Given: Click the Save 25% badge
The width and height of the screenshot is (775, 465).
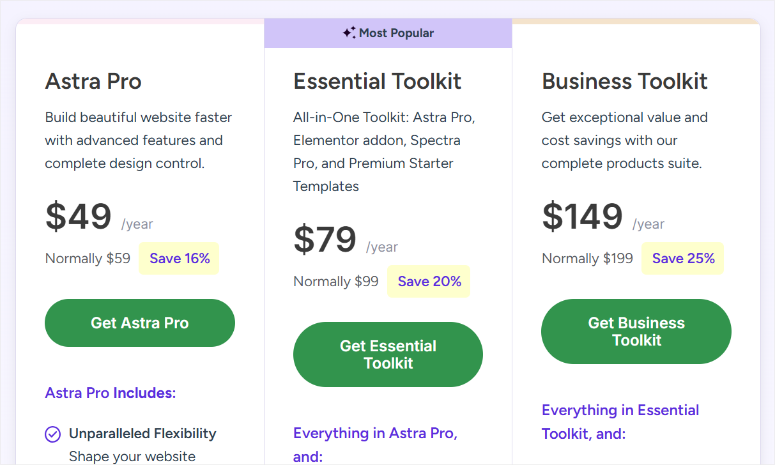Looking at the screenshot, I should click(683, 258).
